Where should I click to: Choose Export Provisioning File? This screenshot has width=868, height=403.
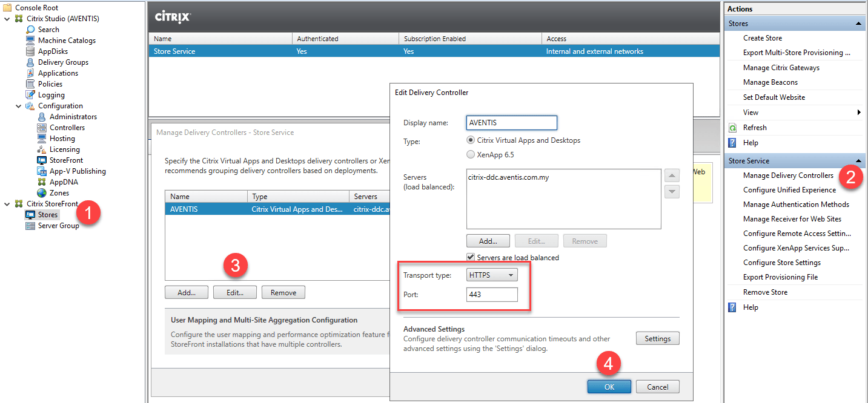[x=780, y=277]
